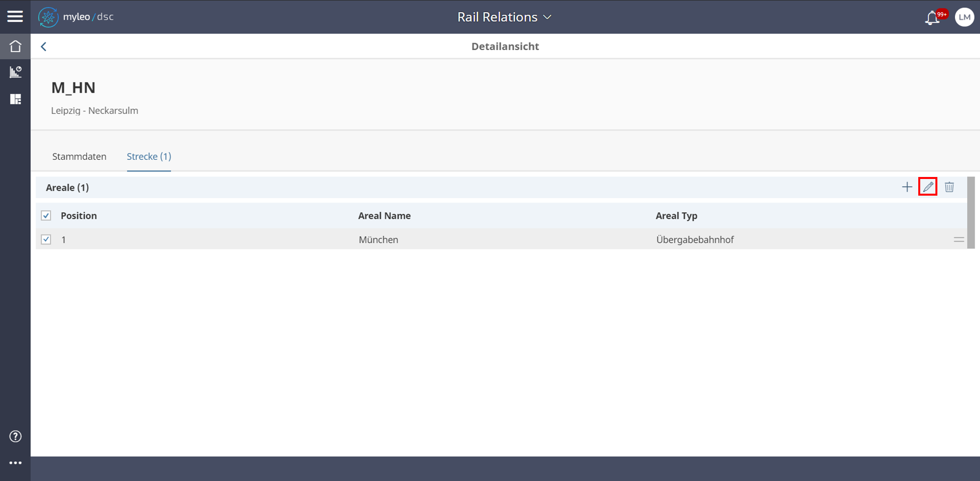This screenshot has width=980, height=481.
Task: Click the Detailansicht page heading
Action: 505,47
